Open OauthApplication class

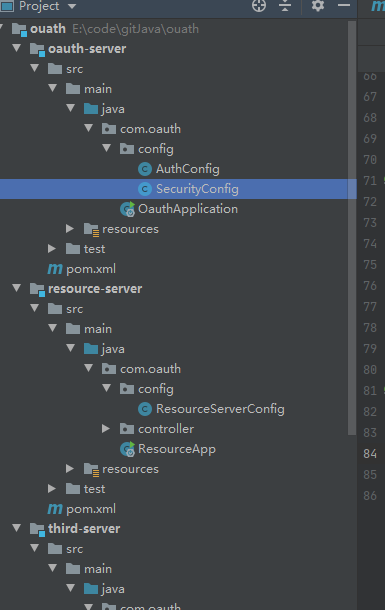(188, 209)
